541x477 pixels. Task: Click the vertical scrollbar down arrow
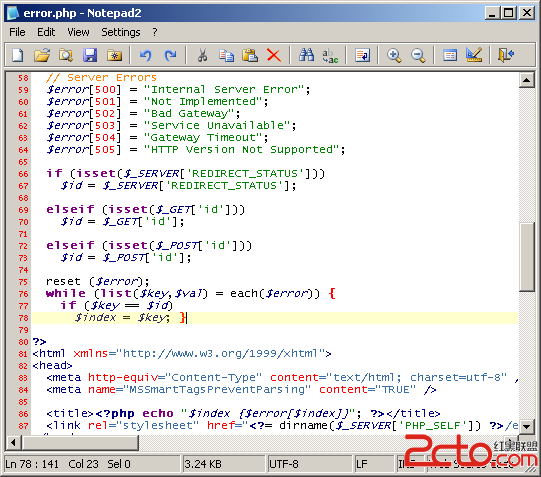(x=527, y=426)
